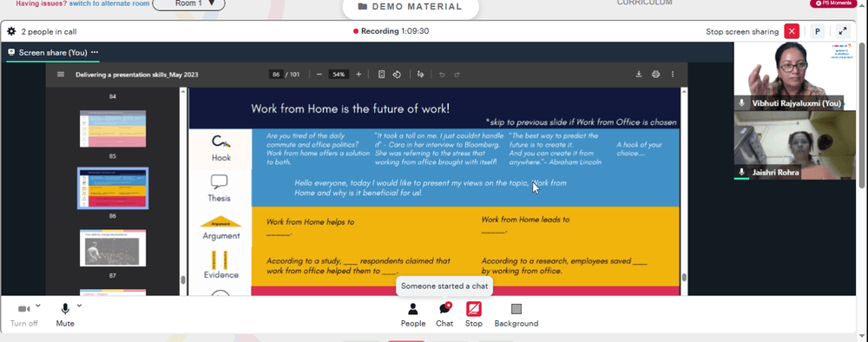Rotate the PDF page counterclockwise
The height and width of the screenshot is (342, 868).
coord(397,74)
